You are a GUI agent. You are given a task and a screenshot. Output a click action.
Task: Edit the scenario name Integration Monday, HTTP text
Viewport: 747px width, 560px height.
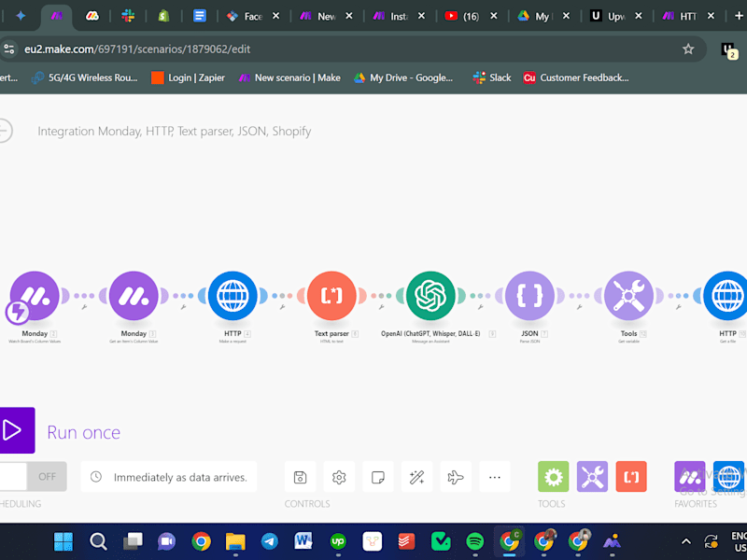tap(175, 131)
